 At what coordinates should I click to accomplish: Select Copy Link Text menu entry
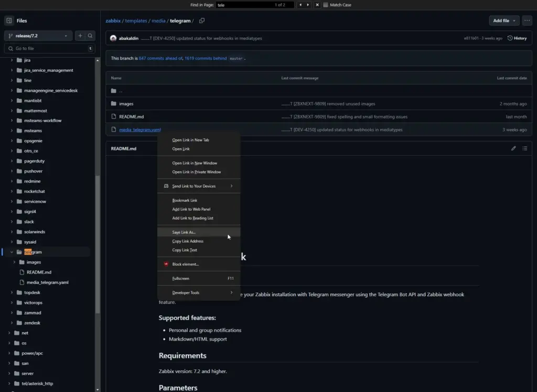click(x=199, y=250)
